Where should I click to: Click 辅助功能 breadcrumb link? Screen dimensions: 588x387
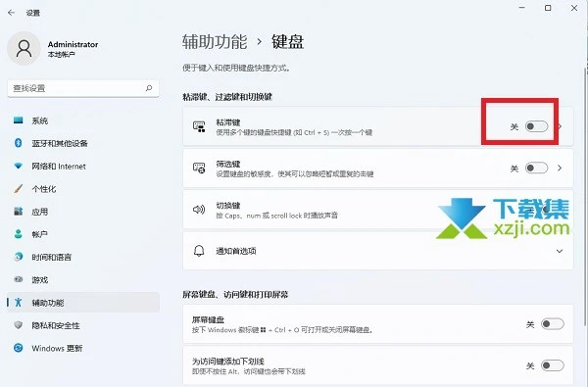click(x=215, y=41)
